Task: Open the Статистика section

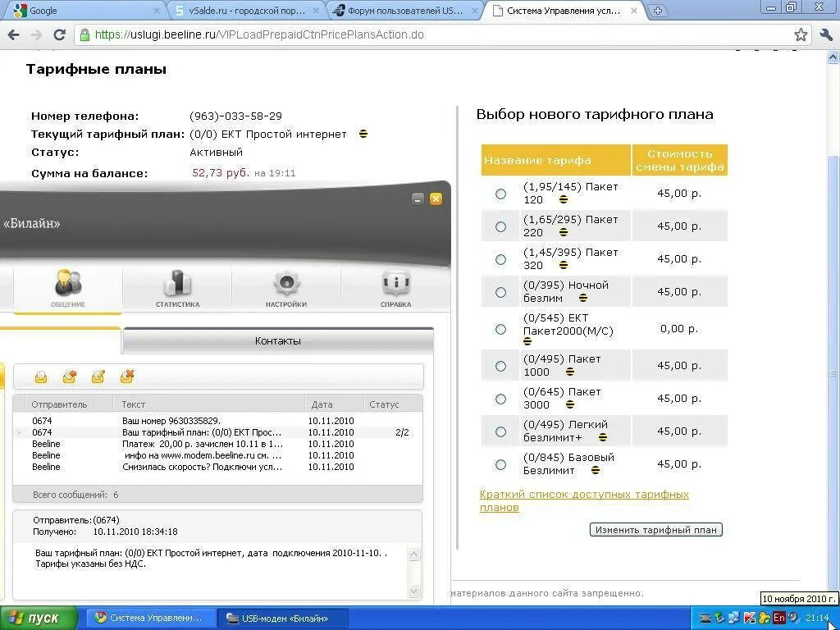Action: point(177,290)
